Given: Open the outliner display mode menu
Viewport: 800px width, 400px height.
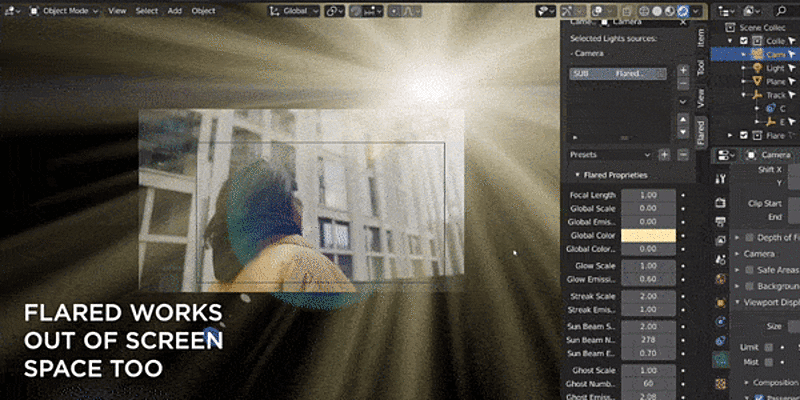Looking at the screenshot, I should tap(752, 11).
